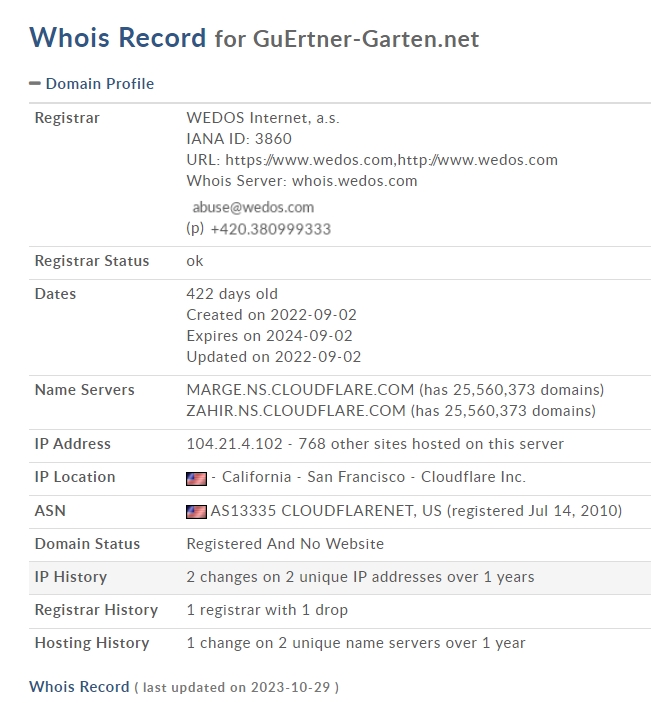Click the Domain Profile heading
The width and height of the screenshot is (651, 703).
tap(100, 84)
